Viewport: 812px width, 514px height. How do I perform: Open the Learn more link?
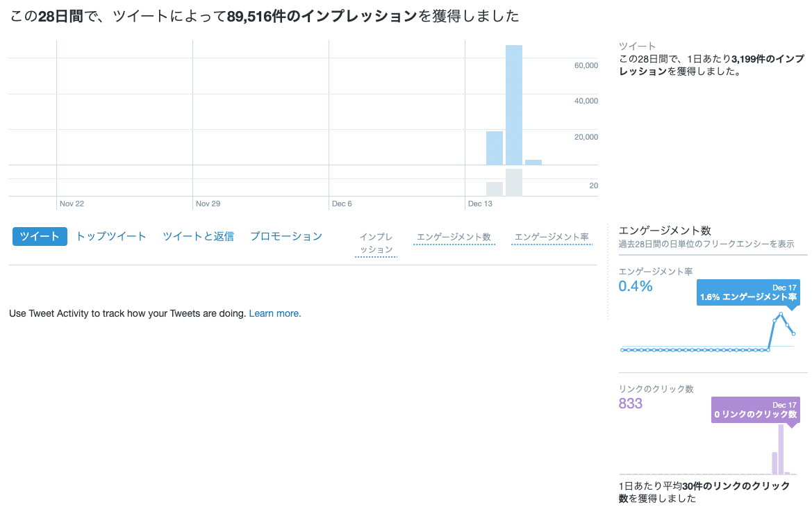[x=275, y=313]
